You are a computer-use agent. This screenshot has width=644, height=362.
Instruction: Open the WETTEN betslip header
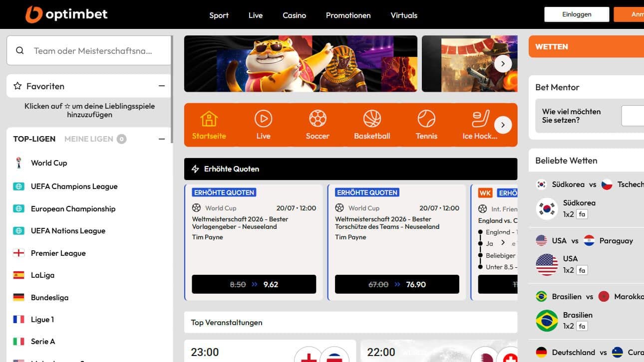586,47
